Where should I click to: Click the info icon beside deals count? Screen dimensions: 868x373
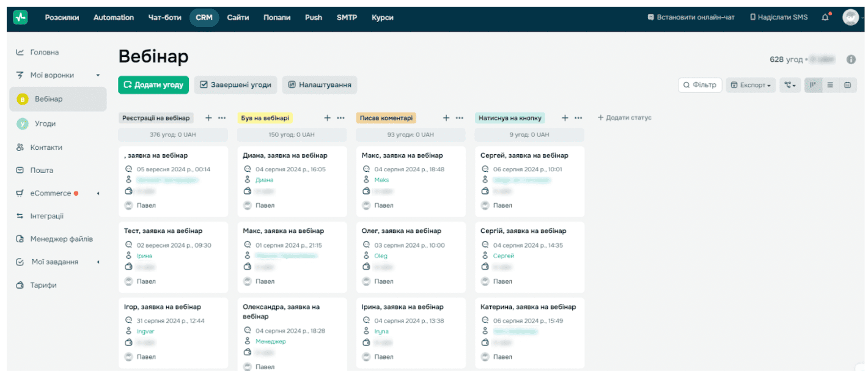(850, 59)
